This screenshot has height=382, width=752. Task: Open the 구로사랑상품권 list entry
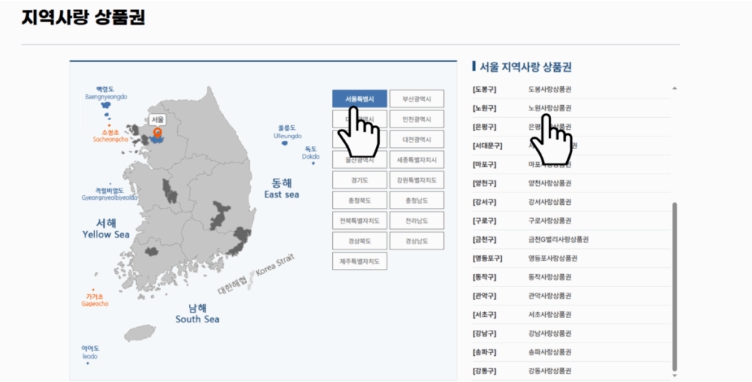[550, 220]
